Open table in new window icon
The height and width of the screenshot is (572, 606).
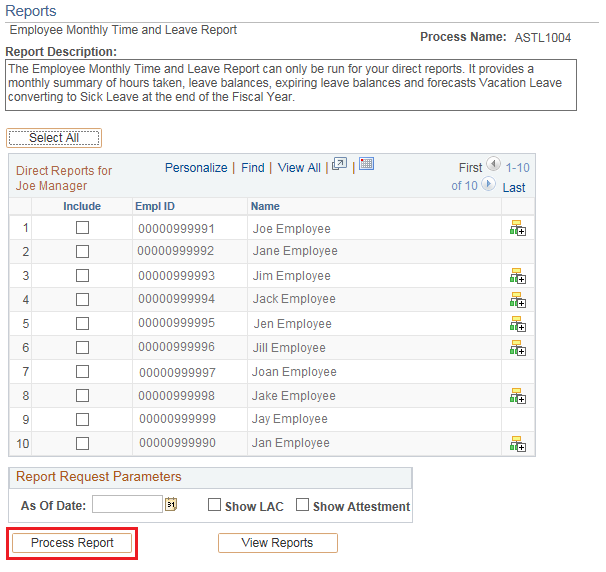(340, 165)
